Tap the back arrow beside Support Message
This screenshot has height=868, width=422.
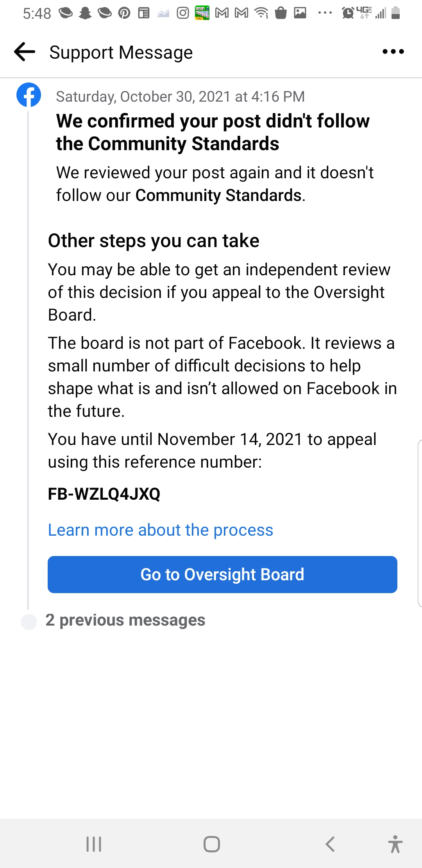25,52
